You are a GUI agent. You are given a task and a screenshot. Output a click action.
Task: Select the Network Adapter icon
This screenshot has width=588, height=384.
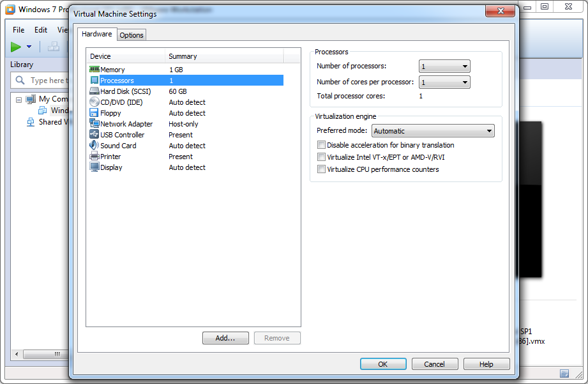click(x=94, y=124)
